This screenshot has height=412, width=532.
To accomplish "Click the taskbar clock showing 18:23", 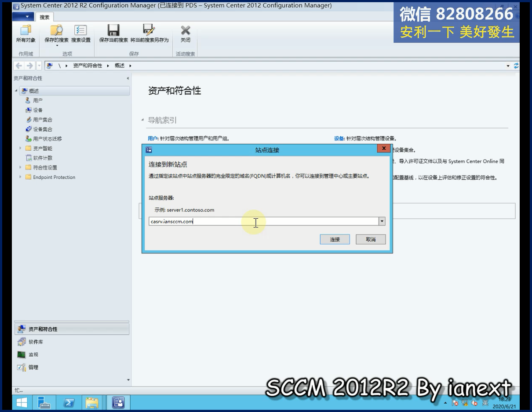I will [505, 403].
